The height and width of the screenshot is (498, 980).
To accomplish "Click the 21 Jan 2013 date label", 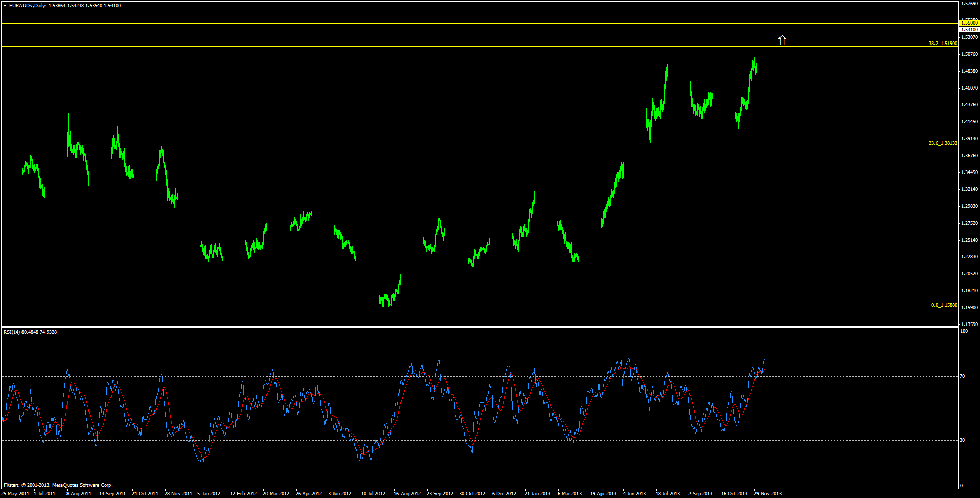I will click(538, 494).
